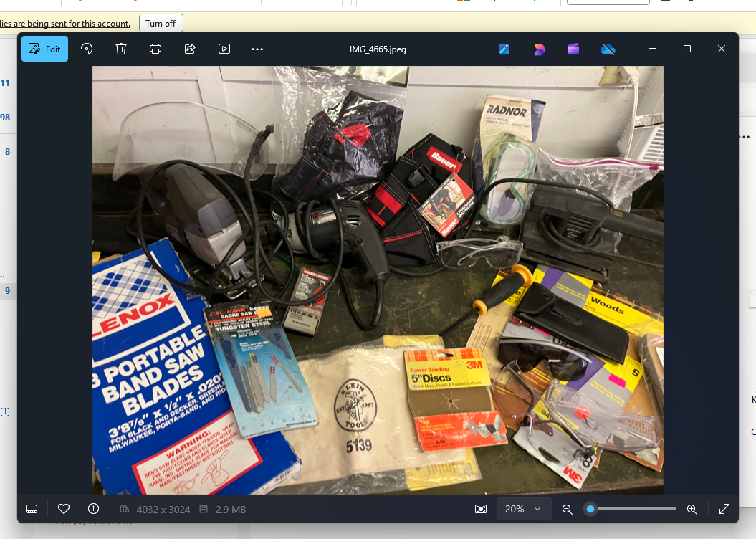This screenshot has height=539, width=756.
Task: Mark photo as favorite with the heart
Action: click(64, 509)
